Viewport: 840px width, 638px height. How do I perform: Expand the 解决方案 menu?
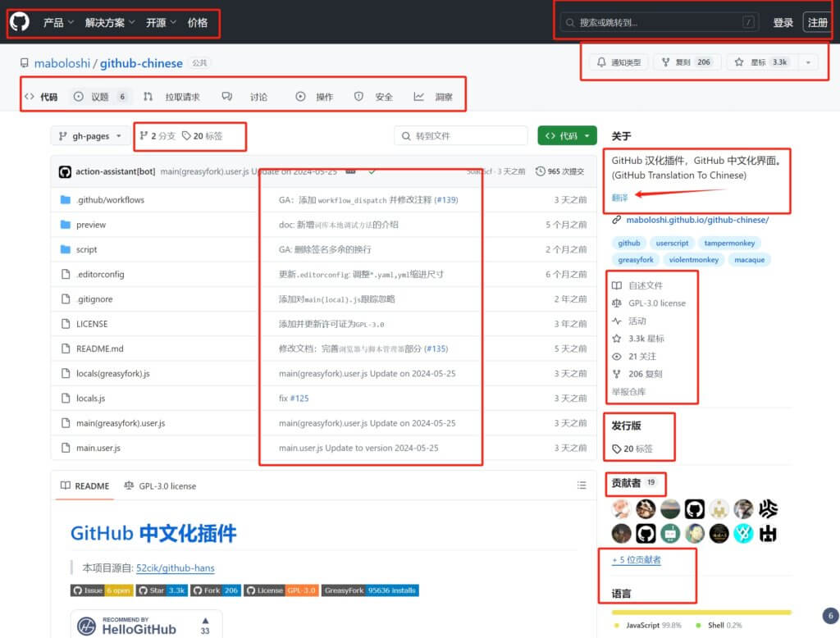(x=110, y=22)
